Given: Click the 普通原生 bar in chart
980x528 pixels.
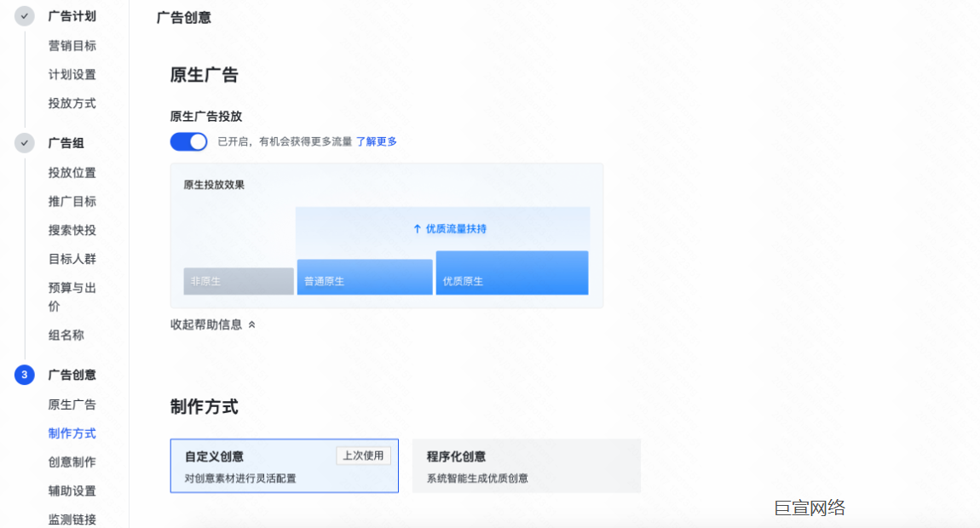Looking at the screenshot, I should (365, 277).
